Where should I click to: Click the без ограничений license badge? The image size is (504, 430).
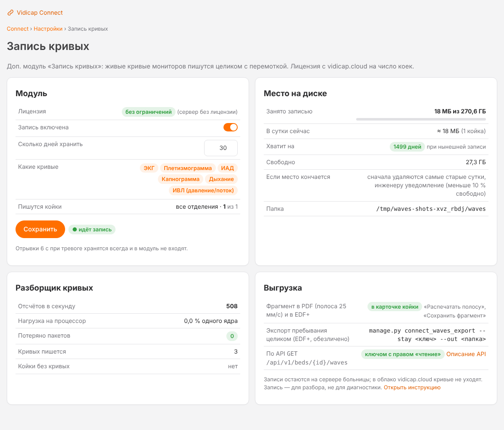pos(149,112)
